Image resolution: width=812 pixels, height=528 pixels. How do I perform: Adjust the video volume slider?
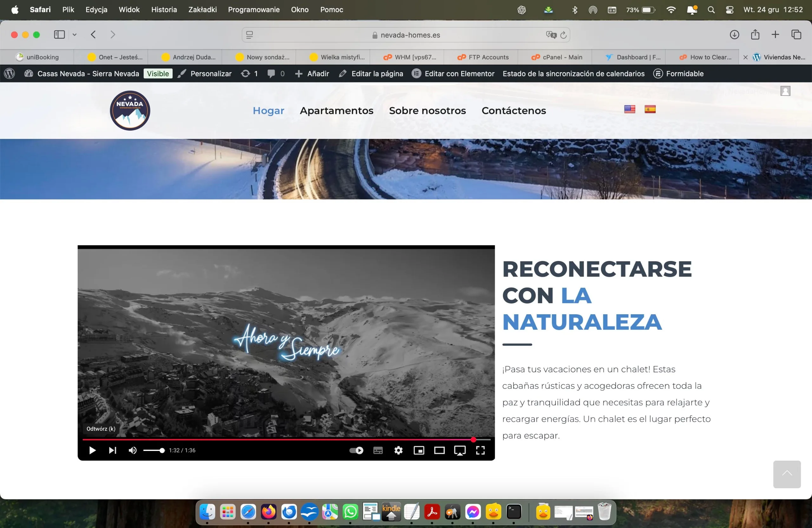click(154, 451)
